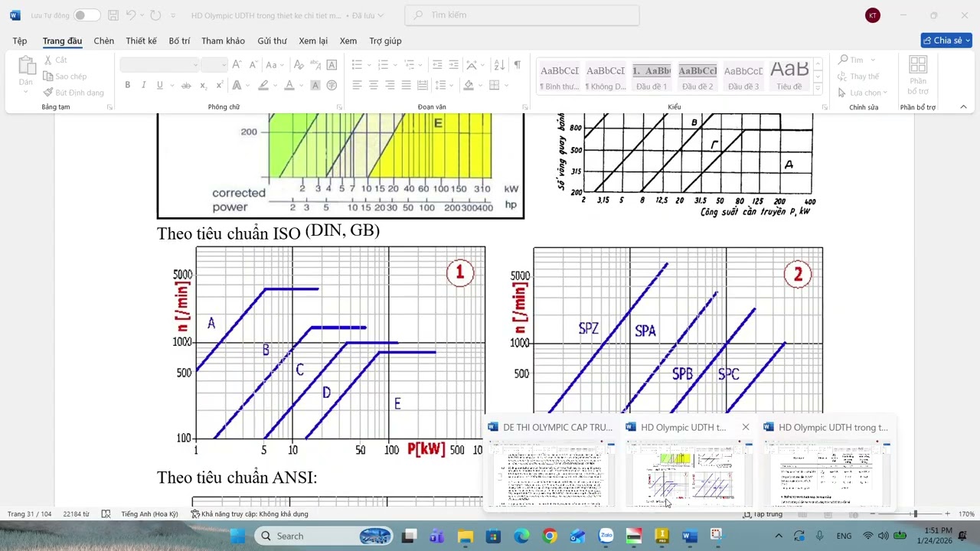Click Sao chép (copy) button
The height and width of the screenshot is (551, 980).
tap(65, 76)
